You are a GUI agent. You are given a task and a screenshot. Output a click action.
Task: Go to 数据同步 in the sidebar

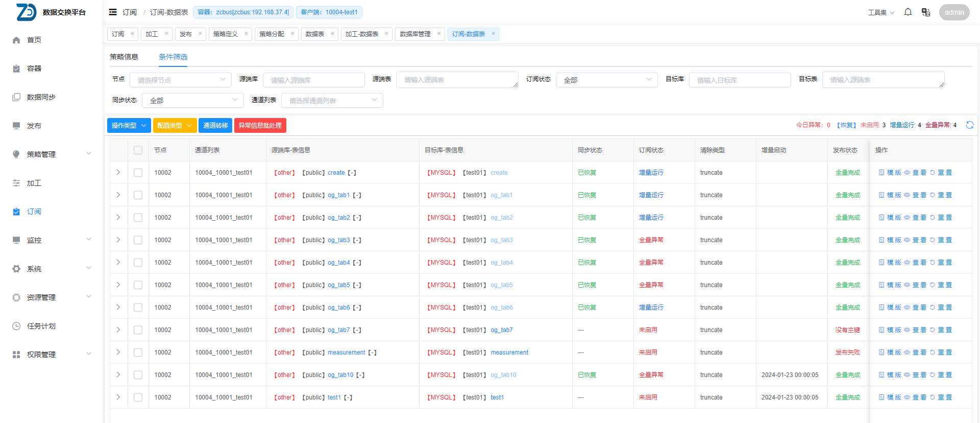[x=41, y=97]
